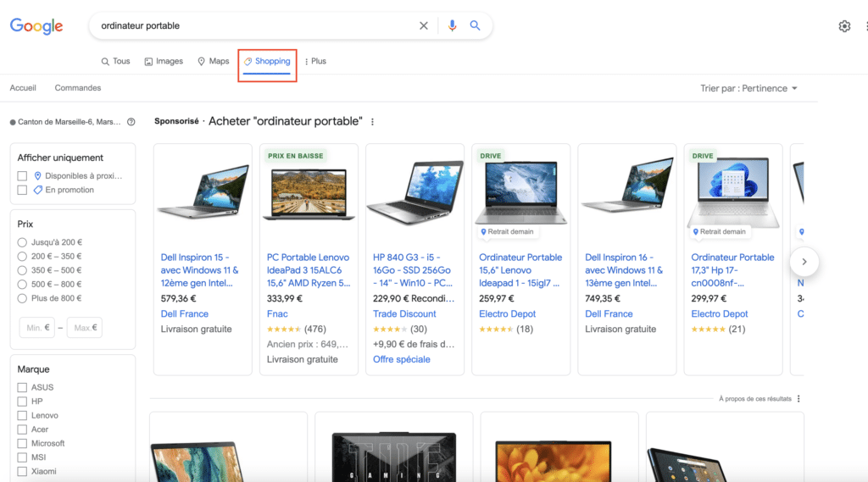Go to Accueil section
The image size is (868, 482).
click(x=23, y=88)
